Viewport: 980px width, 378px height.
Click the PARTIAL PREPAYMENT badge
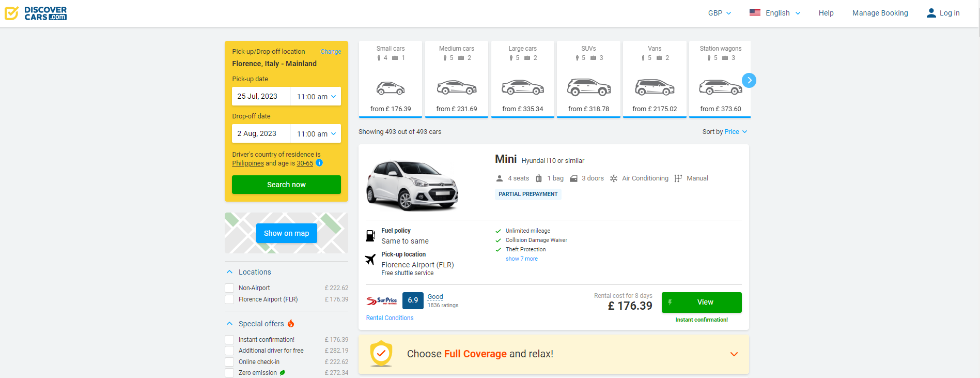pyautogui.click(x=528, y=194)
